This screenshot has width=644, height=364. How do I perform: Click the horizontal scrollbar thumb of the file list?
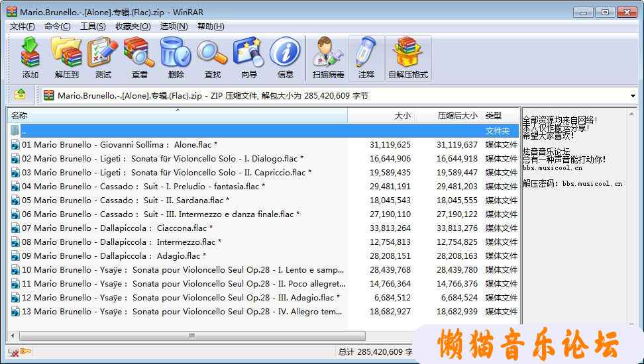tap(191, 336)
